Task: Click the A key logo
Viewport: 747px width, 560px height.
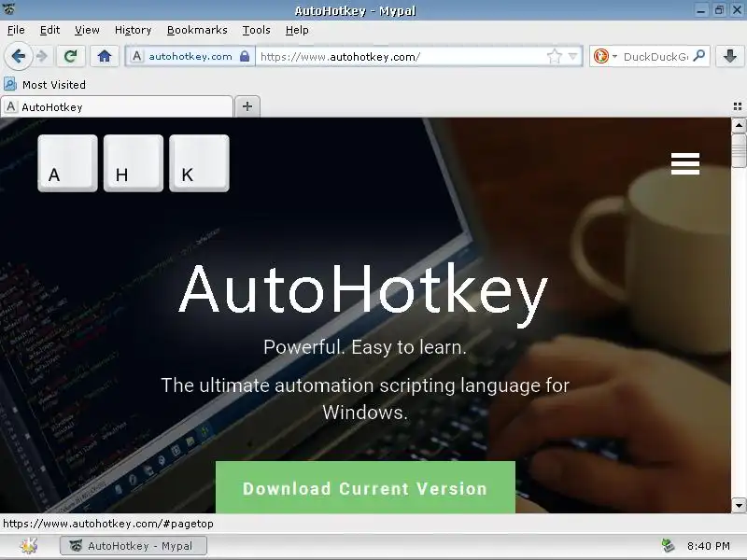Action: [x=67, y=162]
